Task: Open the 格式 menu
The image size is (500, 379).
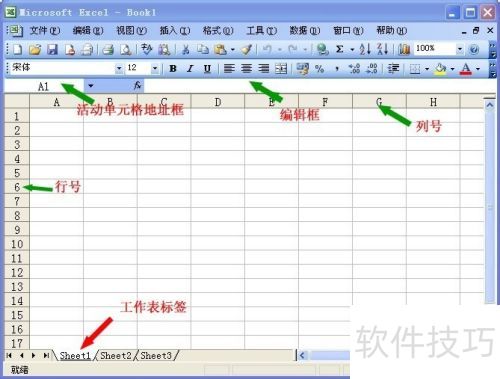Action: point(218,31)
